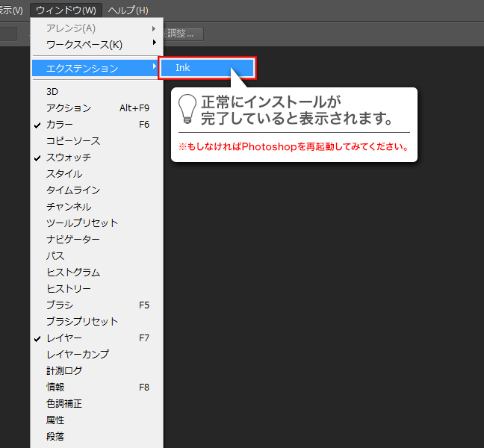Open the ヘルプ(H) menu

click(128, 10)
